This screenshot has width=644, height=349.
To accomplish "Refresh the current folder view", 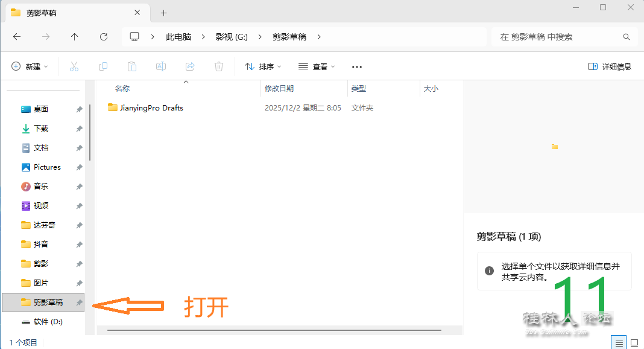I will 104,37.
